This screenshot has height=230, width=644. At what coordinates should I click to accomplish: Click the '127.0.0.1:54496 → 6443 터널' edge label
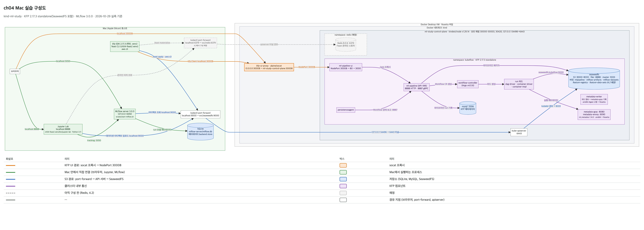point(385,132)
